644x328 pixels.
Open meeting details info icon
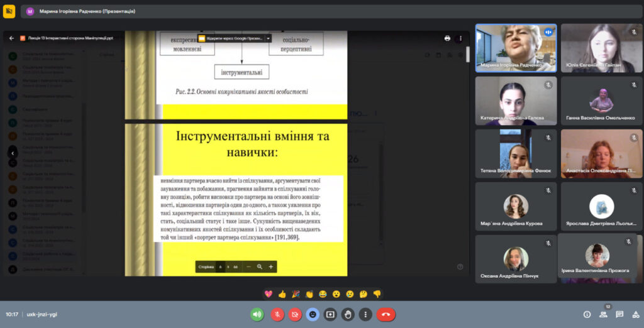[x=587, y=314]
